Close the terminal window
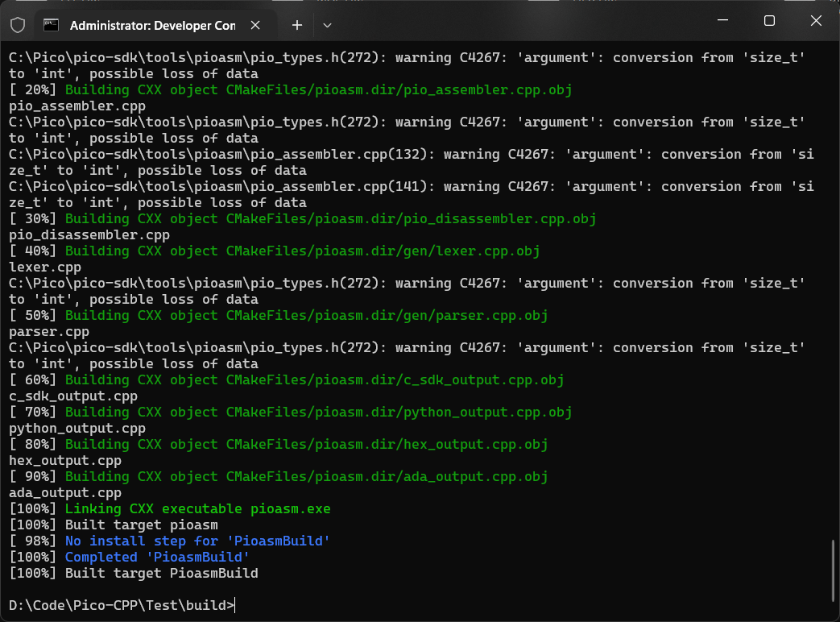Screen dimensions: 840x622 816,20
